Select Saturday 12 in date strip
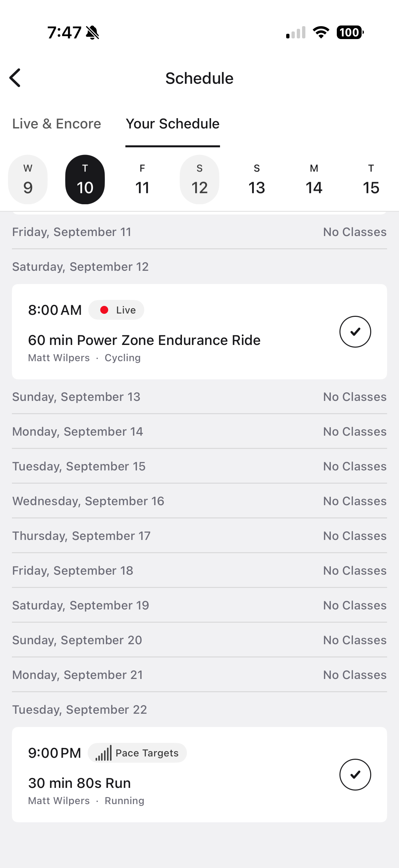Screen dimensions: 399x868 pos(199,179)
